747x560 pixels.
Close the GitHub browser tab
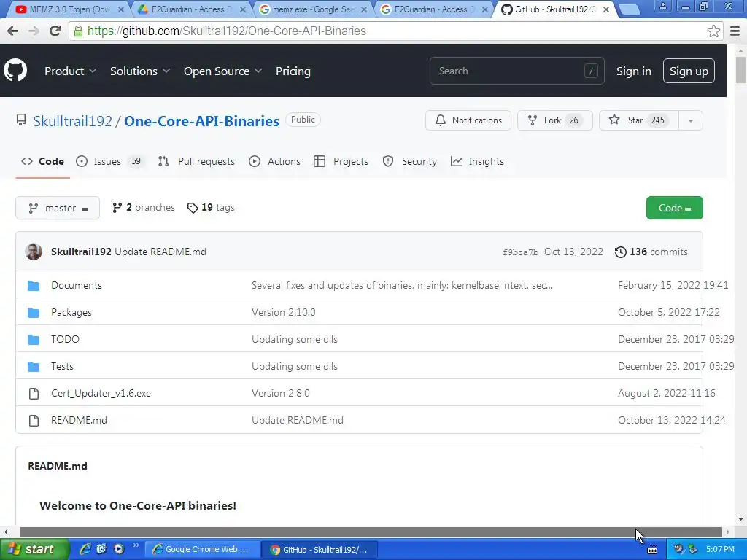[606, 9]
